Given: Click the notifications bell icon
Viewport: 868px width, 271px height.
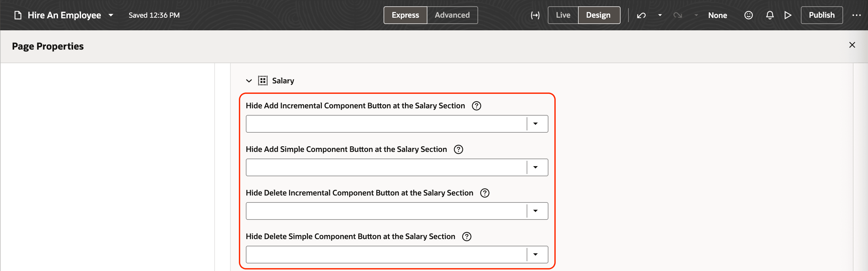Looking at the screenshot, I should [770, 15].
